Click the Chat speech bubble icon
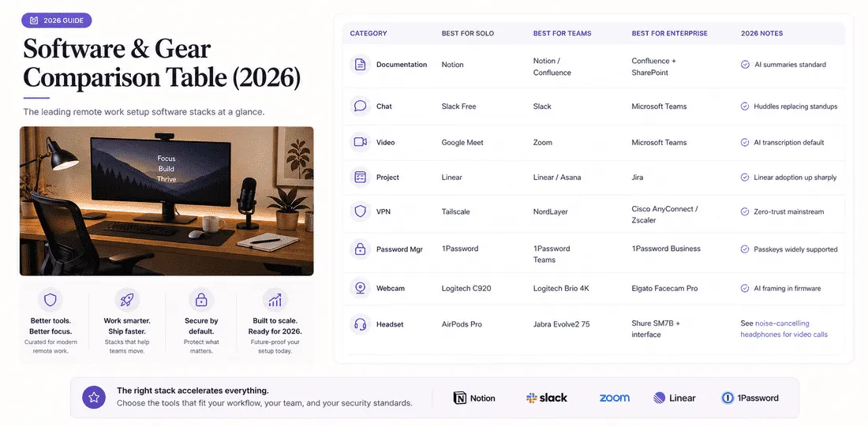The image size is (868, 426). tap(361, 106)
